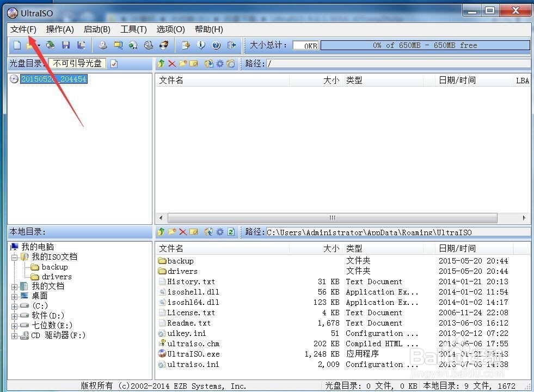Image resolution: width=534 pixels, height=392 pixels.
Task: Expand the 七位数(E:) drive node
Action: click(x=14, y=326)
